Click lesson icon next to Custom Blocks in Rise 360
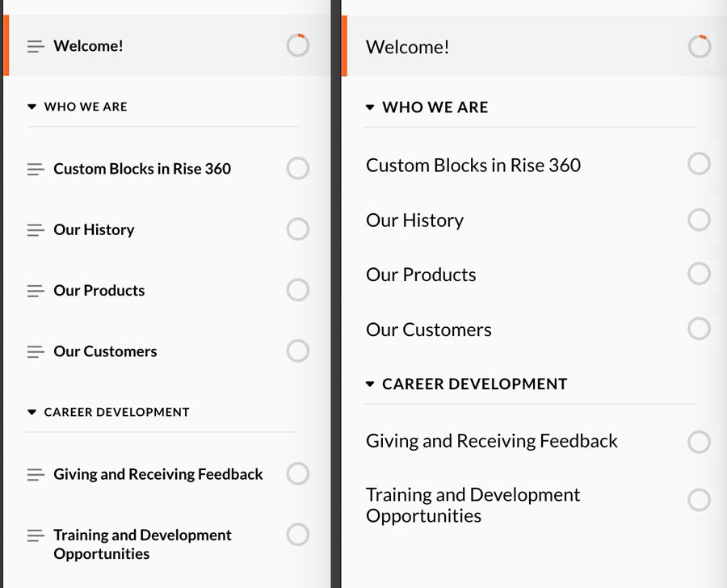The height and width of the screenshot is (588, 727). (x=36, y=169)
